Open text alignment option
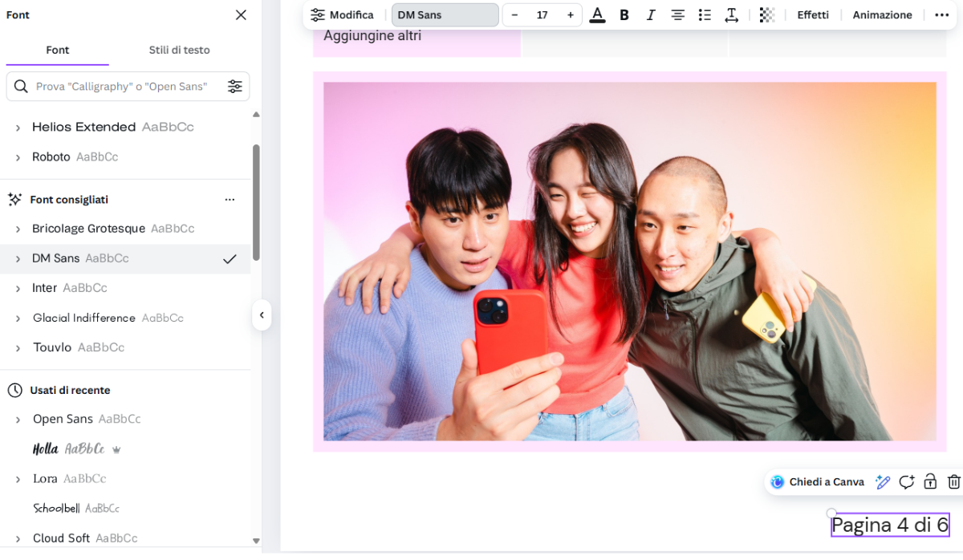Image resolution: width=963 pixels, height=560 pixels. point(678,15)
